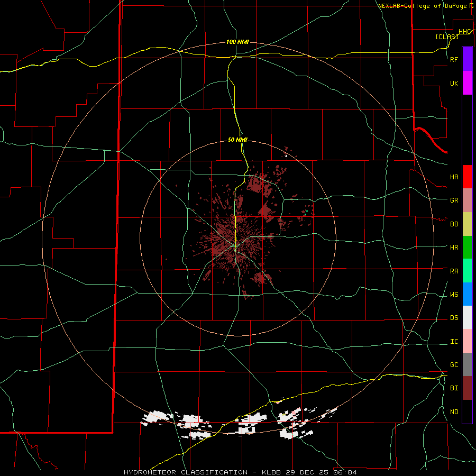Image resolution: width=476 pixels, height=476 pixels.
Task: Click the bright green RA swatch
Action: (467, 271)
